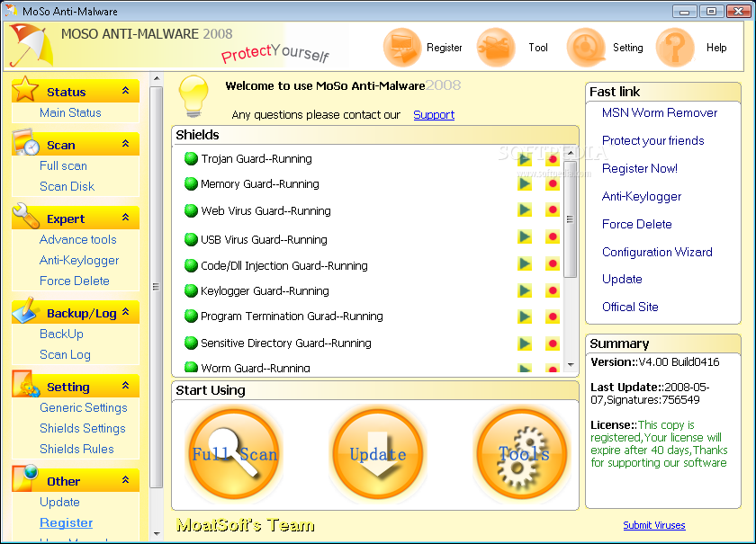Image resolution: width=756 pixels, height=544 pixels.
Task: Click the Submit Viruses link
Action: 653,525
